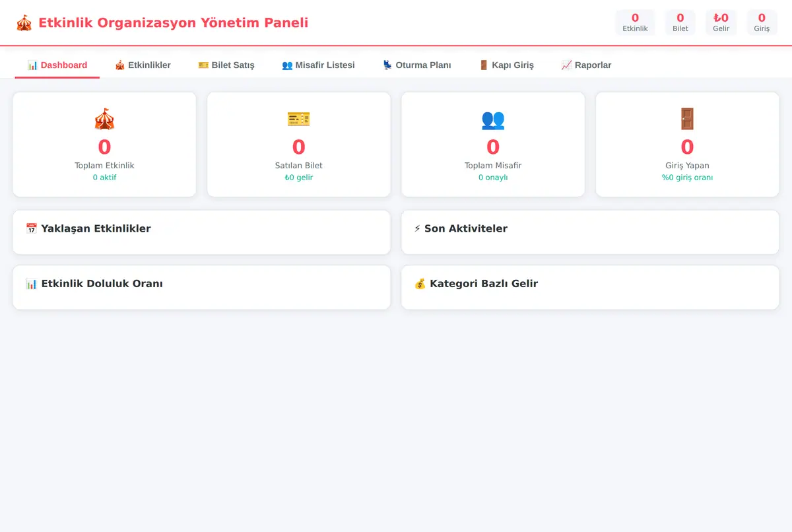
Task: Open the Dashboard tab
Action: [57, 65]
